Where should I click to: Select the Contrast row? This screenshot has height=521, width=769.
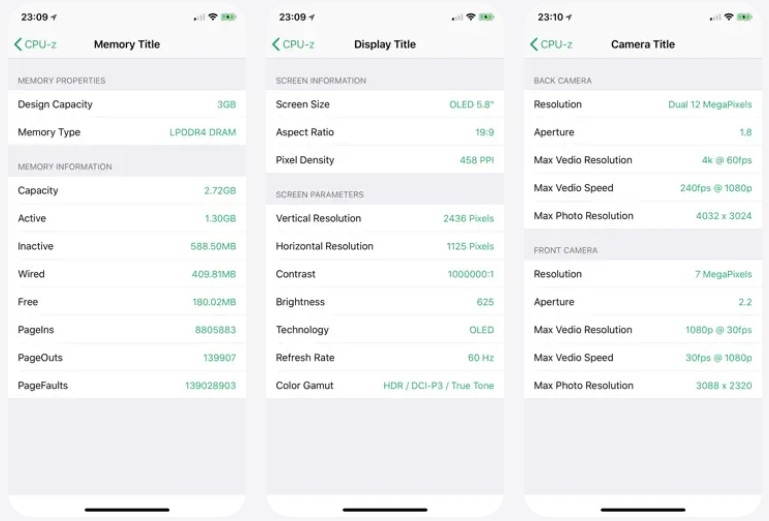click(x=385, y=274)
